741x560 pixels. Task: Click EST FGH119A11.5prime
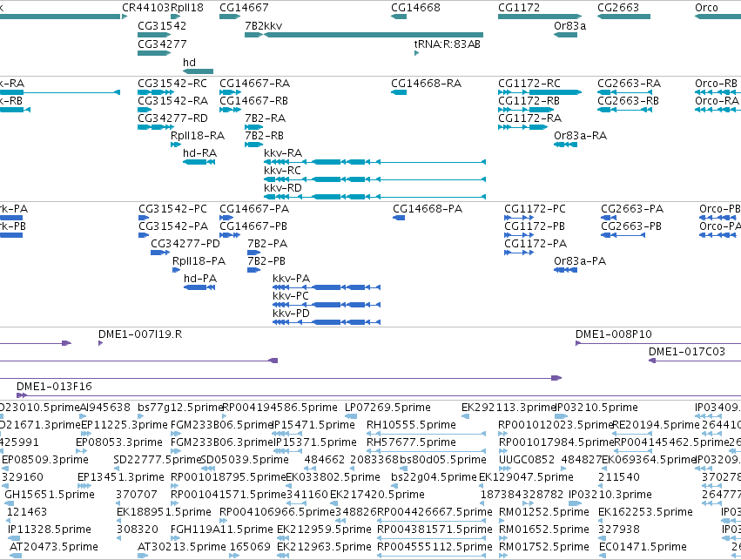tap(177, 538)
